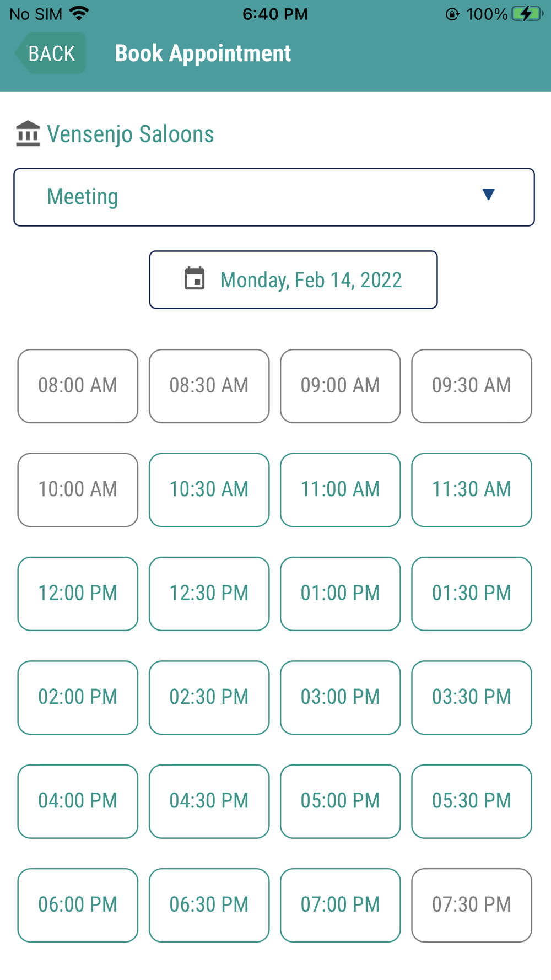Image resolution: width=551 pixels, height=980 pixels.
Task: Pick the 03:30 PM time slot
Action: coord(472,698)
